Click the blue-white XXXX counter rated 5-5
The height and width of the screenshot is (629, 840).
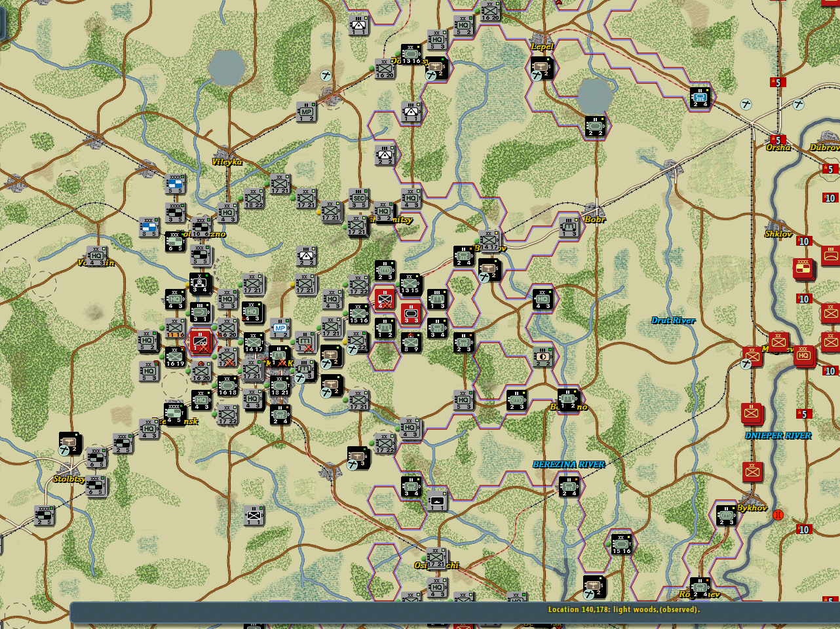coord(175,184)
